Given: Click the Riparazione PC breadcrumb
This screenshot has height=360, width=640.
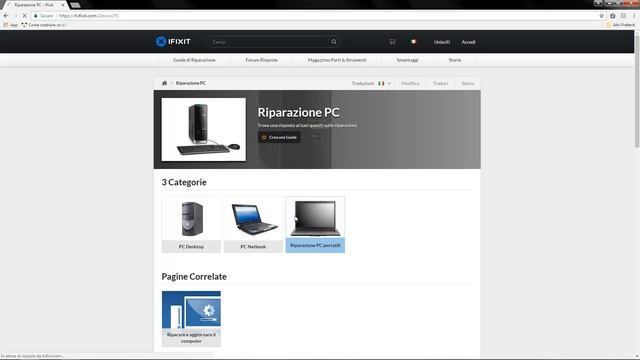Looking at the screenshot, I should (191, 83).
